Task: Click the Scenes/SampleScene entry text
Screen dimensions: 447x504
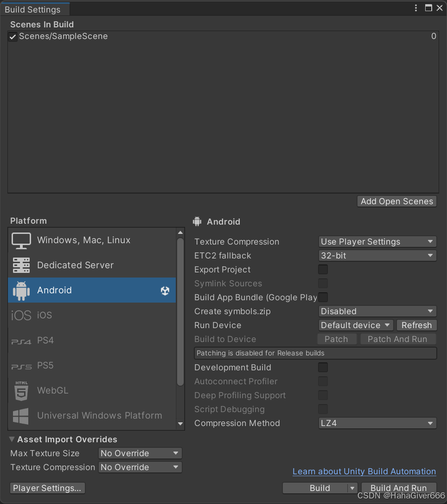Action: coord(63,36)
